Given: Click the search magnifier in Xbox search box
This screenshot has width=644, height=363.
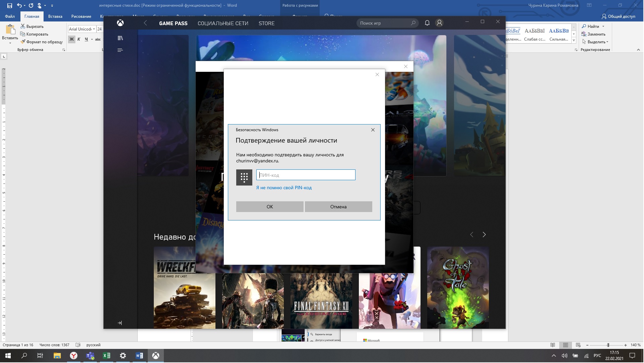Looking at the screenshot, I should tap(413, 23).
